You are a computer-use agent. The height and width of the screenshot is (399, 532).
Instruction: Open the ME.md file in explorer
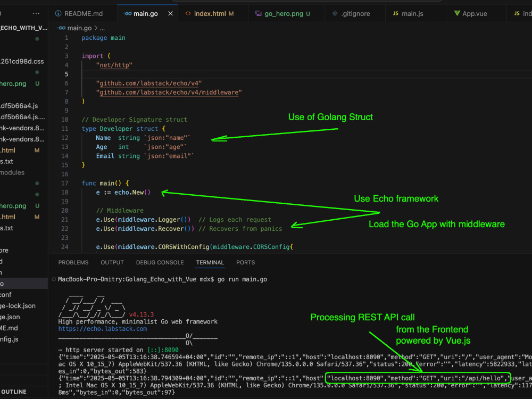point(9,328)
